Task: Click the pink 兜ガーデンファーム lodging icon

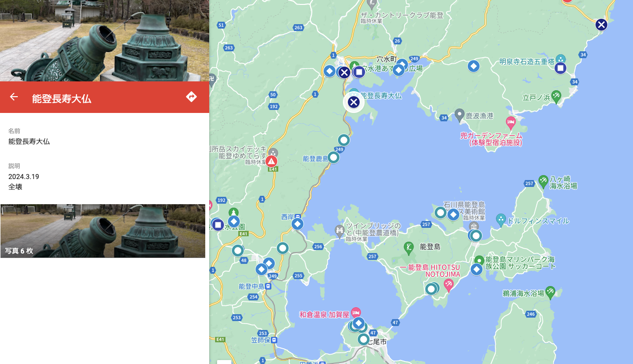Action: (511, 121)
